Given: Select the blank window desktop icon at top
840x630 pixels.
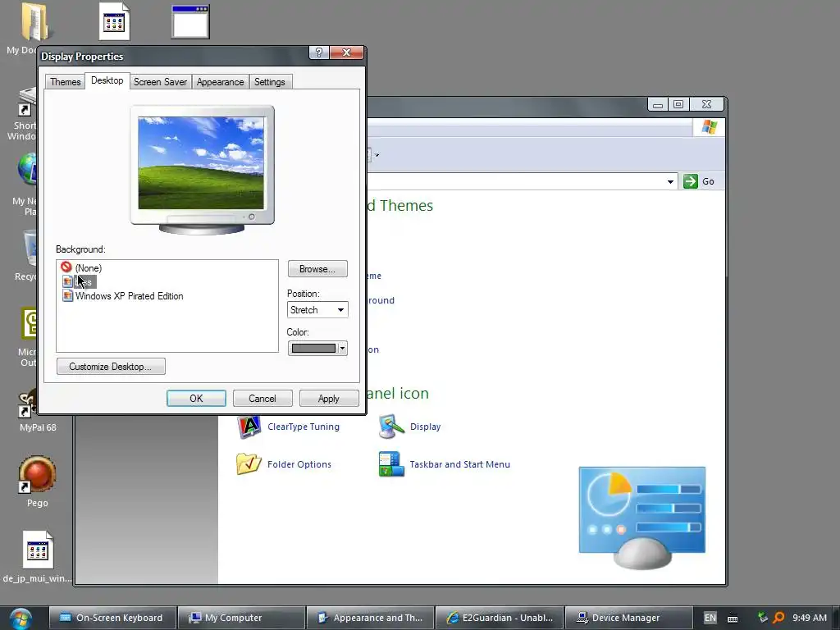Looking at the screenshot, I should (x=190, y=22).
